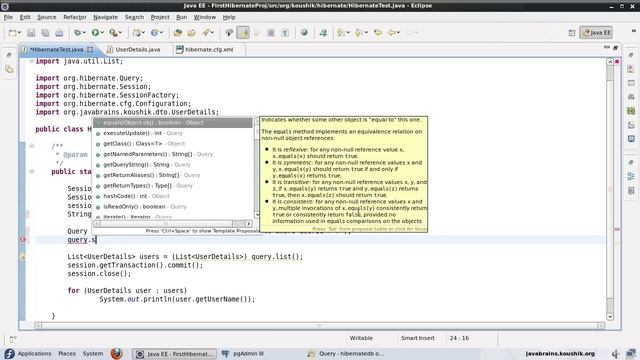Open the Source menu
Screen dimensions: 640x360
coord(47,17)
